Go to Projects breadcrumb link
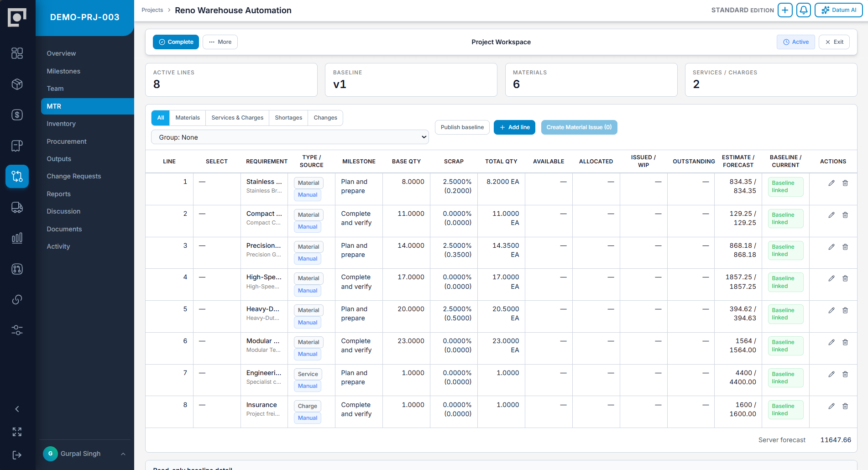This screenshot has width=868, height=470. tap(152, 10)
